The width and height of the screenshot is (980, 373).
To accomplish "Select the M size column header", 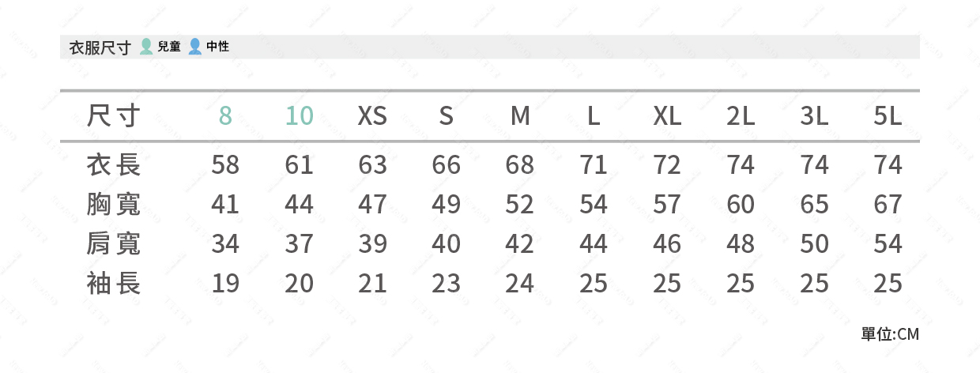I will pos(520,116).
